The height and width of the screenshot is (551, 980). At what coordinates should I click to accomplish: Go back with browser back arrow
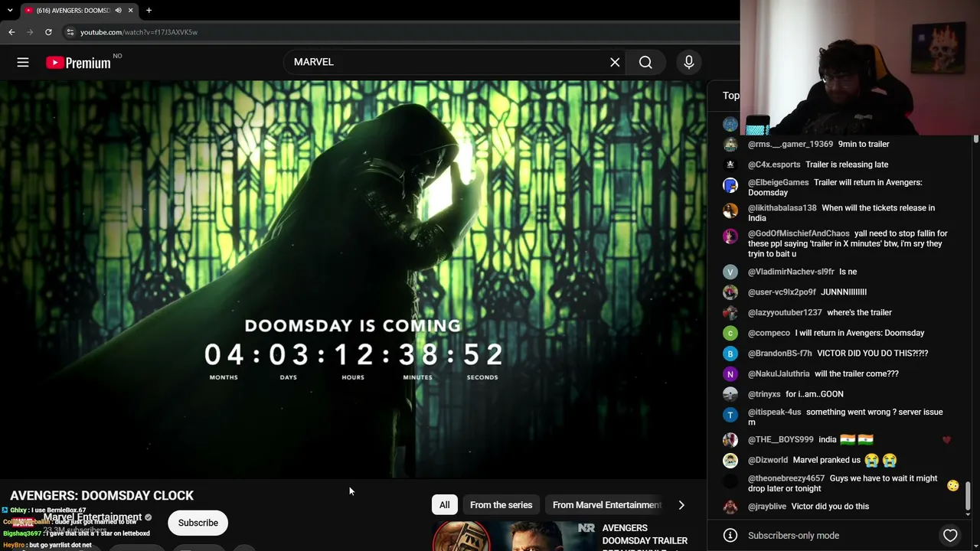tap(11, 32)
